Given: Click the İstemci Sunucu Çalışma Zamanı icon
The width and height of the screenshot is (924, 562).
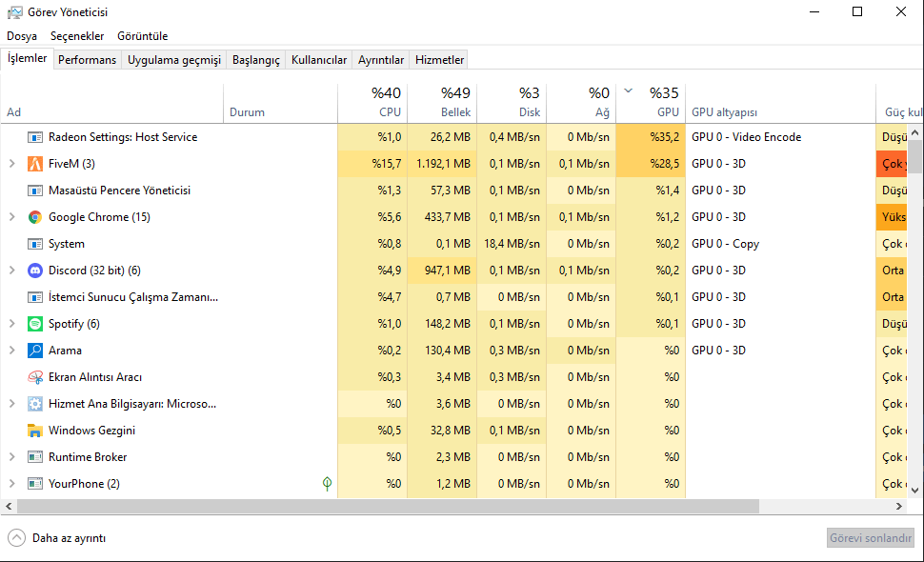Looking at the screenshot, I should pyautogui.click(x=35, y=297).
